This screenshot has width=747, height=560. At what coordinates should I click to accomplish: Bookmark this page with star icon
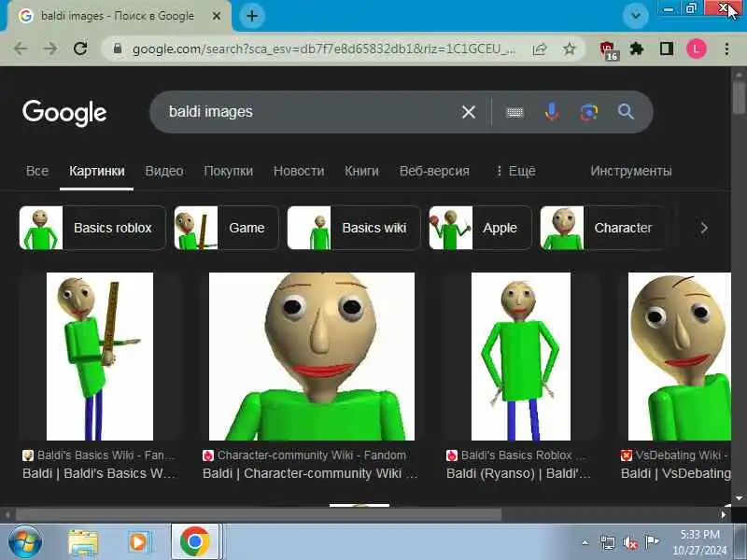click(x=570, y=49)
